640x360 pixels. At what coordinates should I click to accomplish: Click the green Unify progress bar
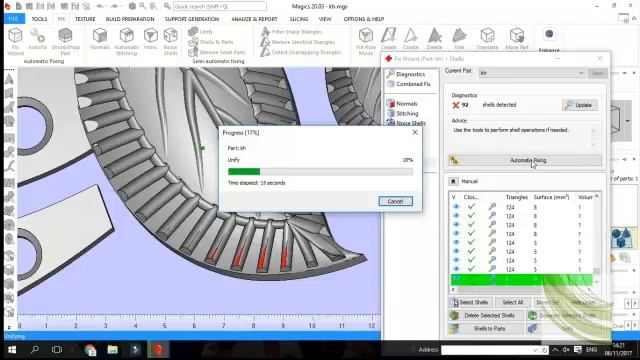point(244,171)
